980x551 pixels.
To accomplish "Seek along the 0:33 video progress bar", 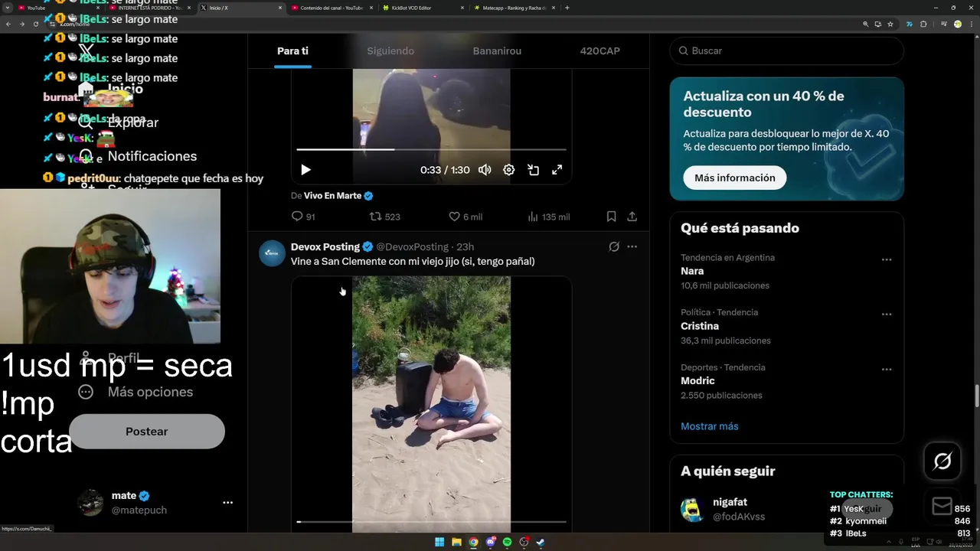I will tap(432, 149).
